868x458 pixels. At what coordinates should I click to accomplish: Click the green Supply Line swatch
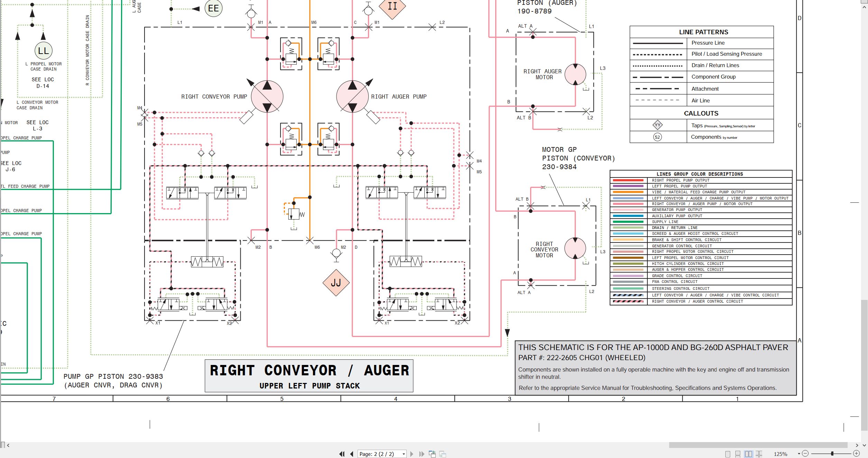coord(628,222)
